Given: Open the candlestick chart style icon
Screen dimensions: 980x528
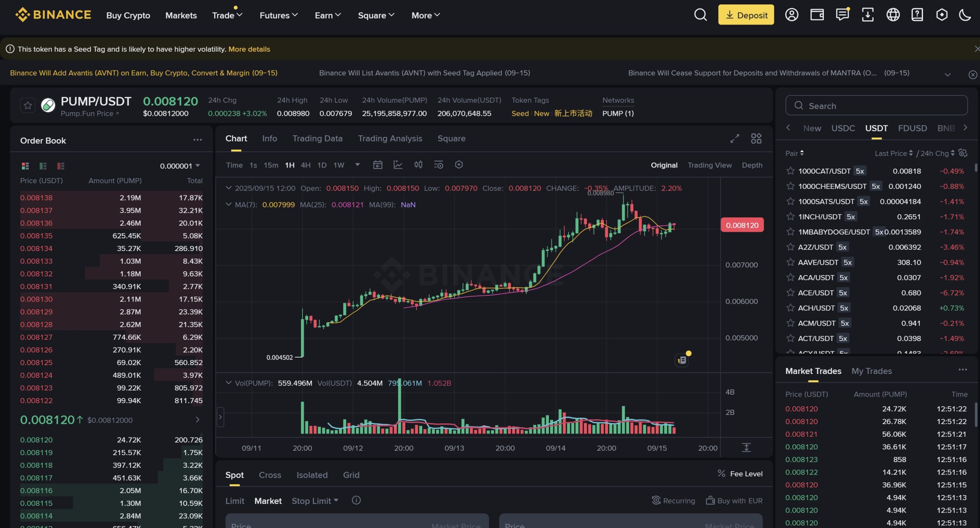Looking at the screenshot, I should point(418,165).
